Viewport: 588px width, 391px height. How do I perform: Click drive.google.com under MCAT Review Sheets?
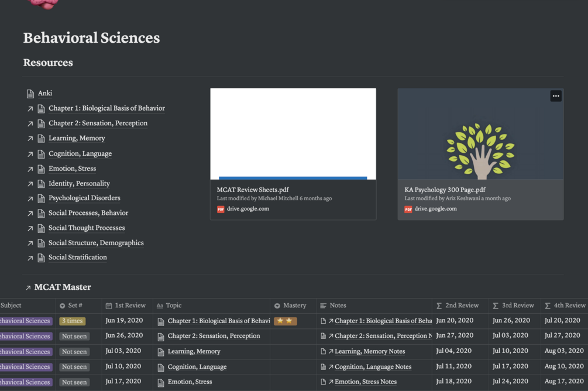pos(248,208)
